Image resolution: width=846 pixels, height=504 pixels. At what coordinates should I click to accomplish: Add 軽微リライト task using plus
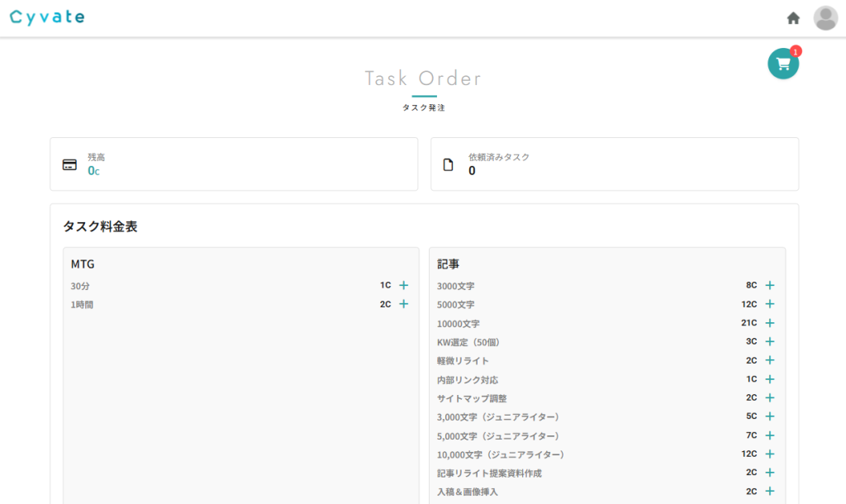click(x=770, y=360)
